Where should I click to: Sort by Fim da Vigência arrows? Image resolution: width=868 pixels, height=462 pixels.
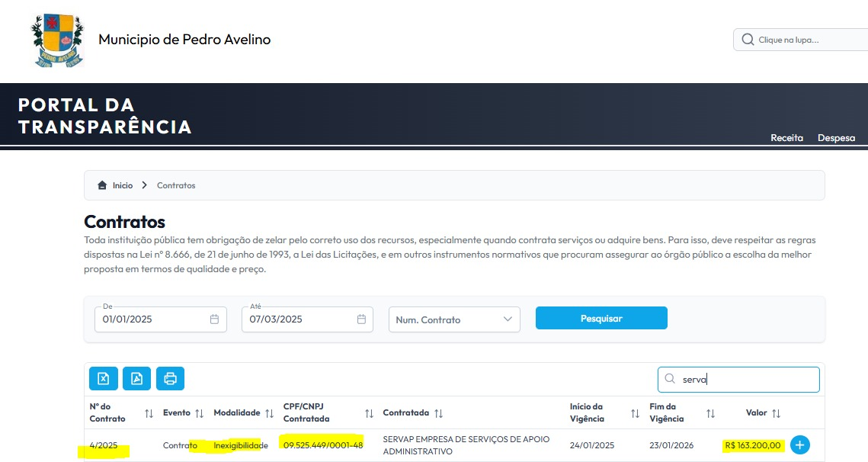point(711,413)
